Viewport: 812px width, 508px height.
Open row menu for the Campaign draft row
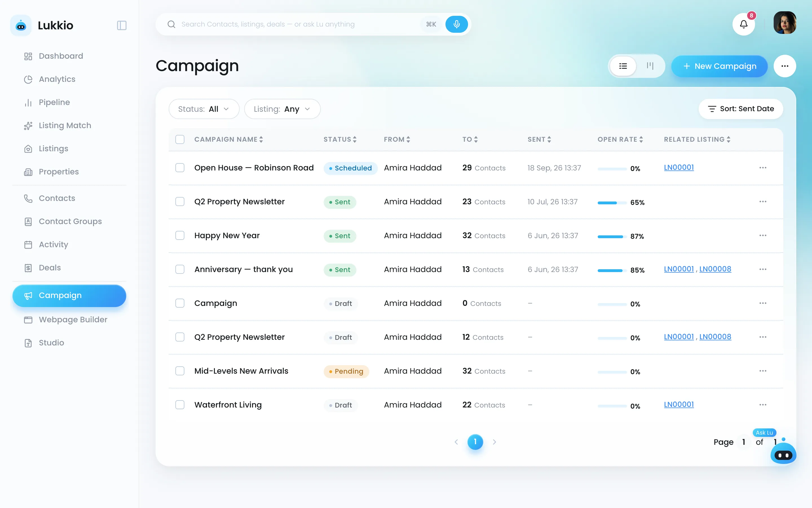tap(763, 303)
